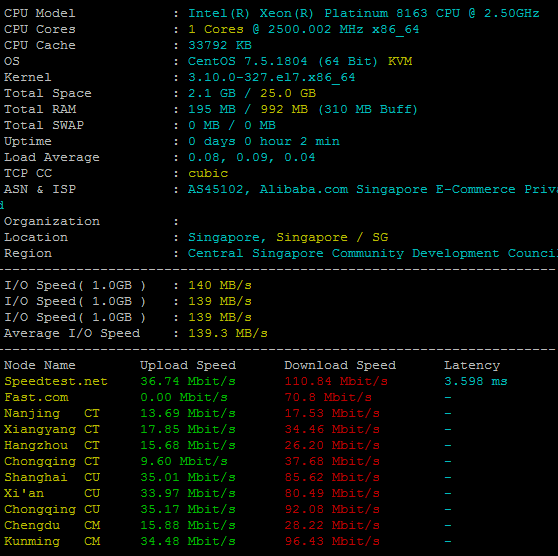Click the Upload Speed column header
This screenshot has height=556, width=558.
pyautogui.click(x=188, y=365)
